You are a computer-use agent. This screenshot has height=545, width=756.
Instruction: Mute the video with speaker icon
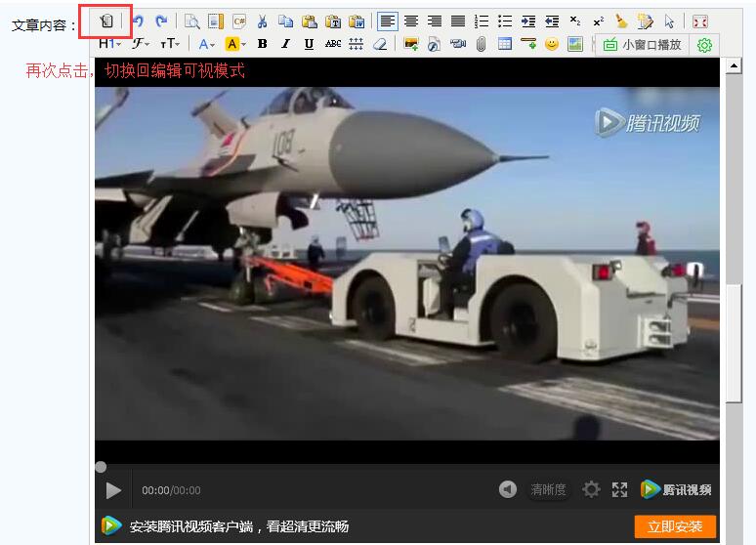507,489
